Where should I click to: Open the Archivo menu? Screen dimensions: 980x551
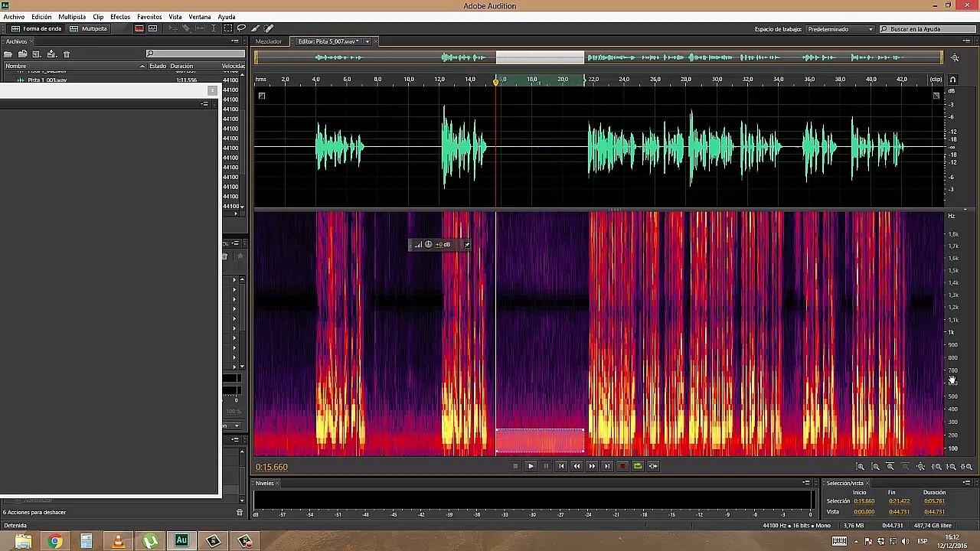(x=14, y=17)
